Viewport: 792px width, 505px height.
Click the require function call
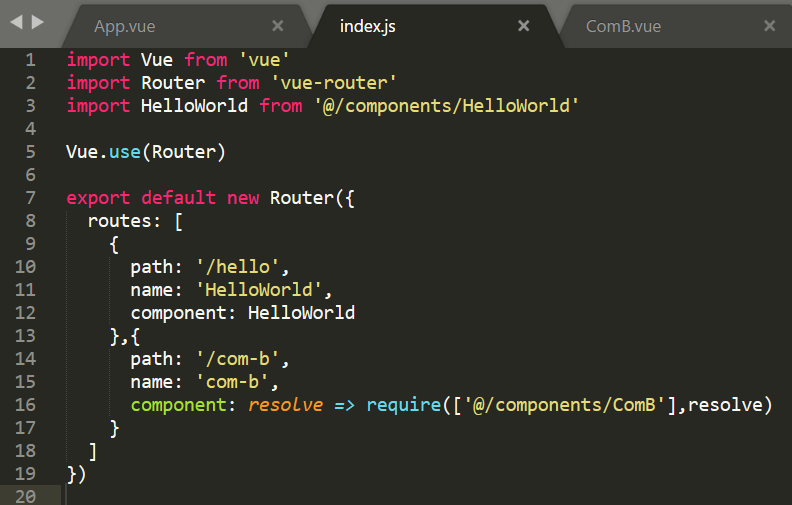coord(404,405)
